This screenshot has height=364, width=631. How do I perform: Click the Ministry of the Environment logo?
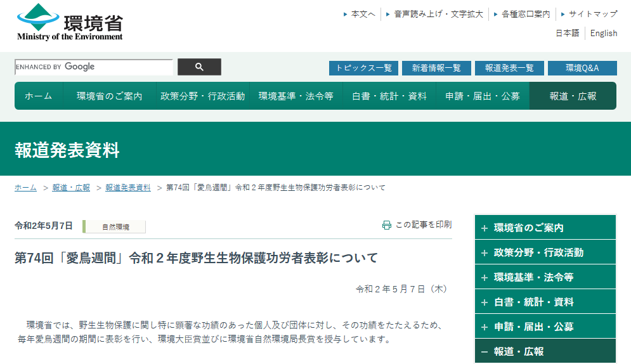pos(70,23)
